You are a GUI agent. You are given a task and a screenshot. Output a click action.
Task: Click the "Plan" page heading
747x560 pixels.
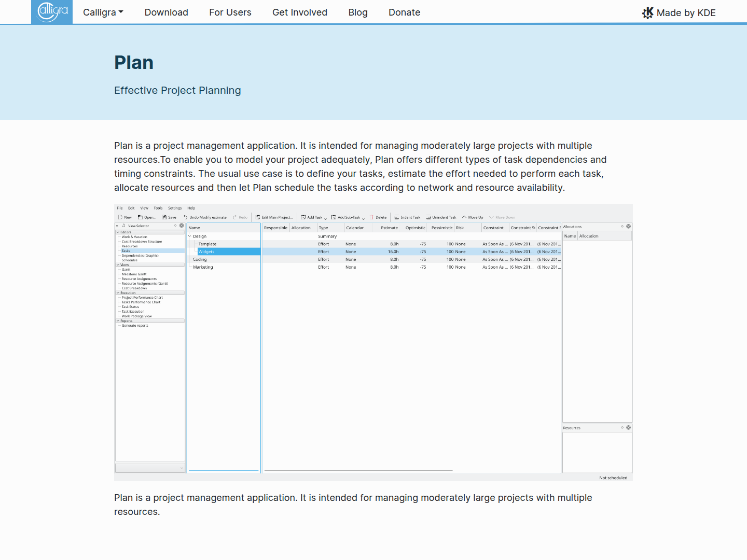[x=134, y=63]
